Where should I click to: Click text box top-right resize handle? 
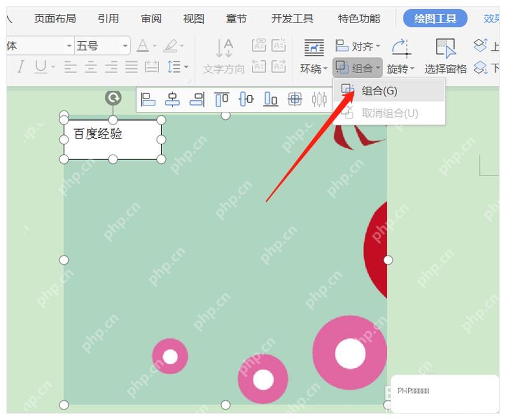point(162,120)
